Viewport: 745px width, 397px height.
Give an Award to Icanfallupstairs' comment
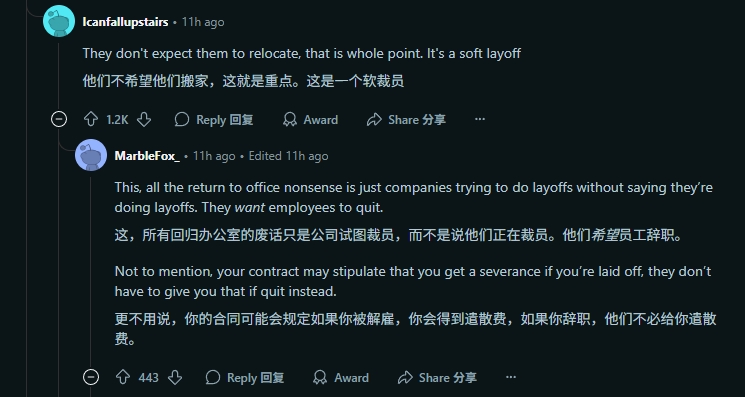point(310,119)
